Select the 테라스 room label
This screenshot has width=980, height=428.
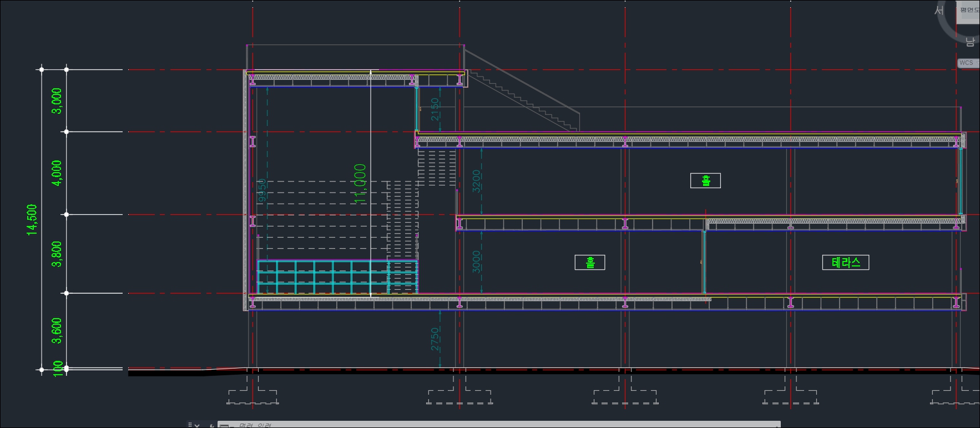(x=845, y=263)
